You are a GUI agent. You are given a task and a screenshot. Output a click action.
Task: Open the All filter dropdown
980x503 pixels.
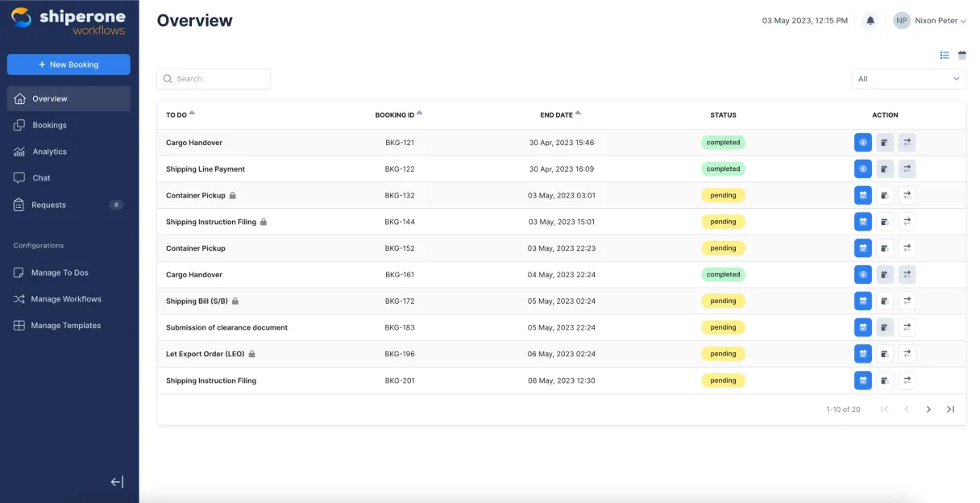pos(908,79)
